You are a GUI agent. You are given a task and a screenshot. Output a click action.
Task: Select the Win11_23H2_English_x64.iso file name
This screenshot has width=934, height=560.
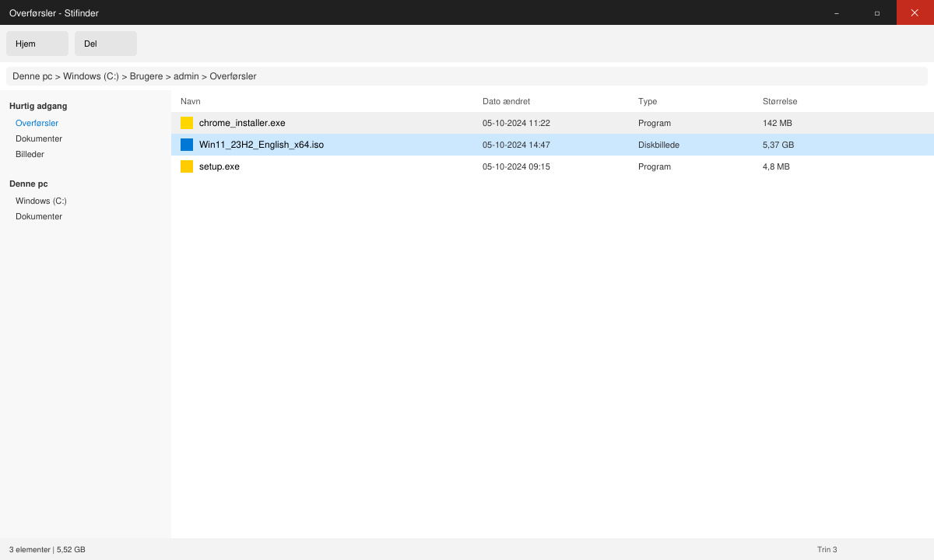(x=262, y=145)
